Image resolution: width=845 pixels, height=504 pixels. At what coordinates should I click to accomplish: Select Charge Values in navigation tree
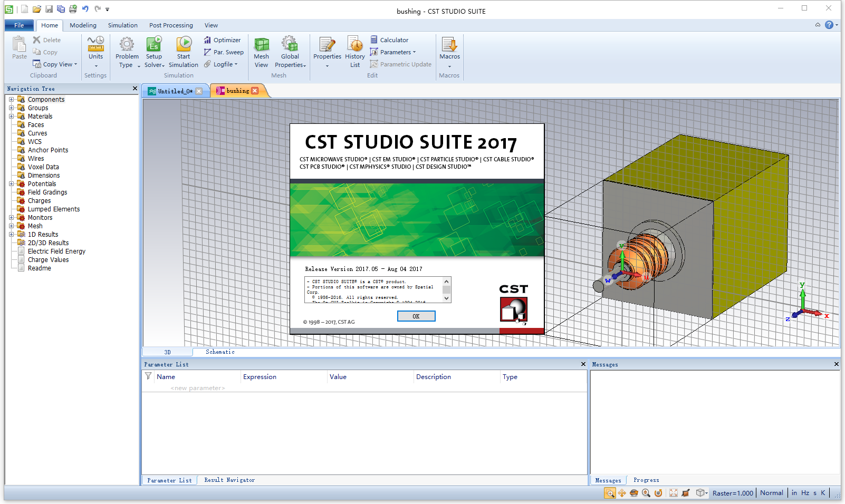coord(48,260)
